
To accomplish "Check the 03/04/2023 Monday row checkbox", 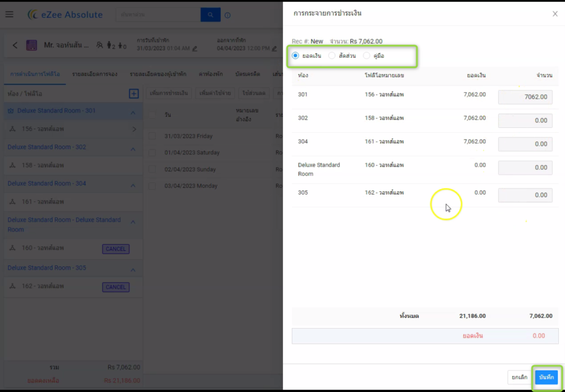I will point(152,186).
